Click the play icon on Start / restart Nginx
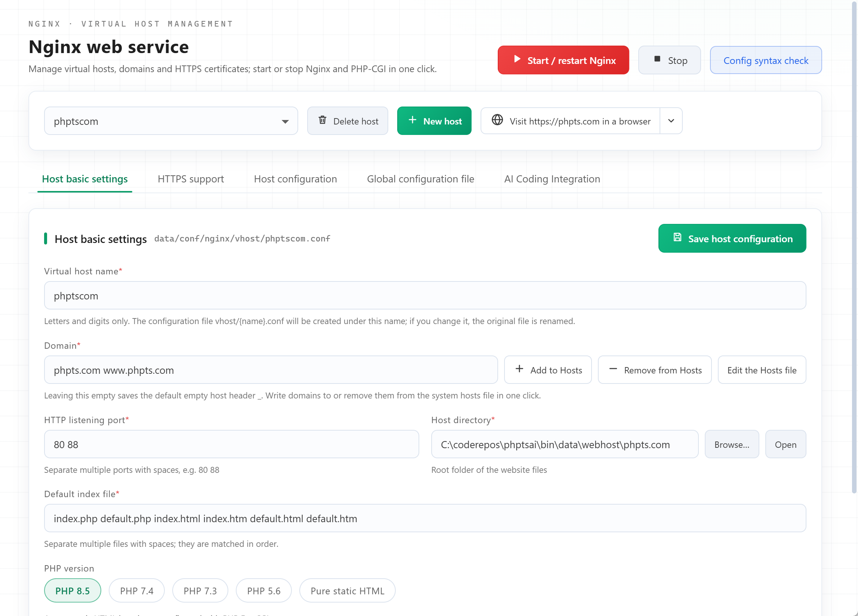Image resolution: width=858 pixels, height=616 pixels. coord(517,59)
